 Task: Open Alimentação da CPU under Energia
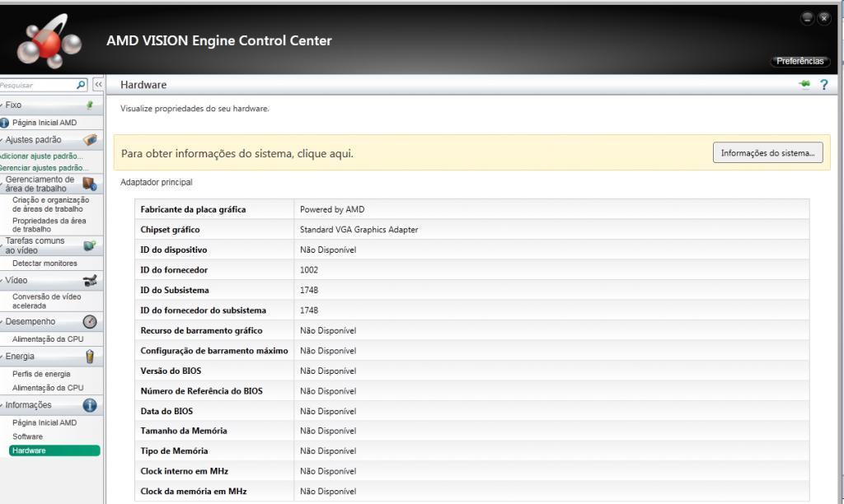tap(48, 388)
